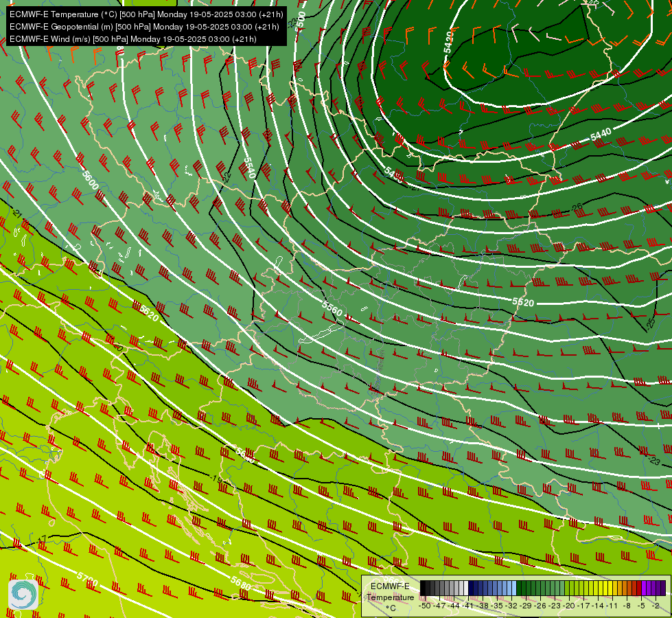Click the -17 legend tick value
The image size is (672, 618).
click(583, 606)
